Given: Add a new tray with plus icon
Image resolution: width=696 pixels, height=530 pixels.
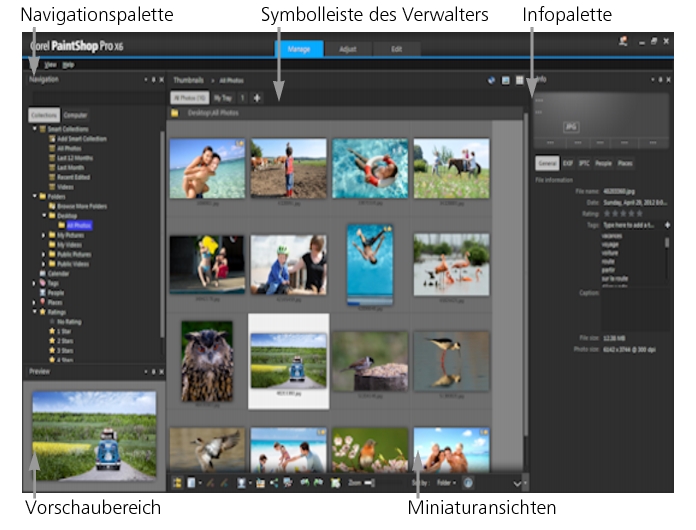Looking at the screenshot, I should [257, 97].
